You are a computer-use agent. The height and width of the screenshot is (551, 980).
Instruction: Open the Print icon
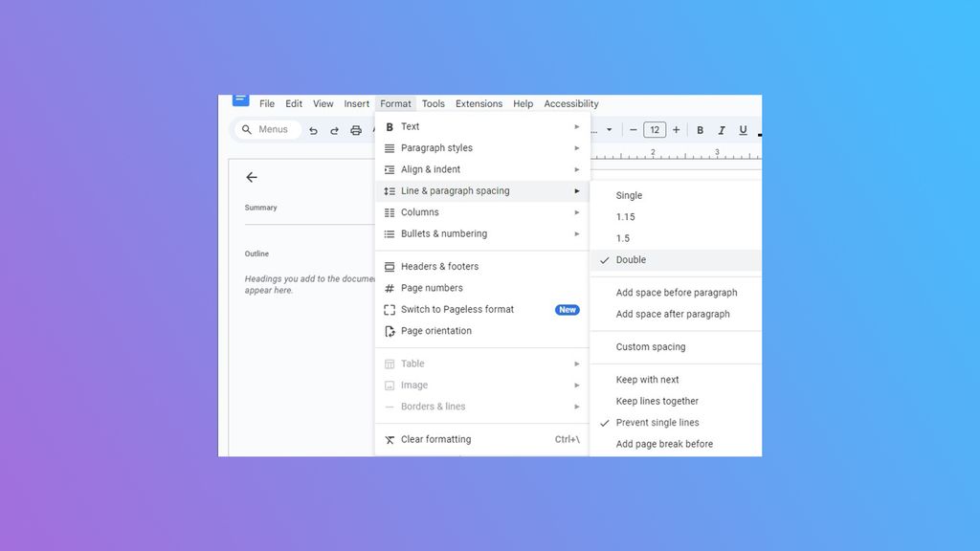(x=355, y=129)
